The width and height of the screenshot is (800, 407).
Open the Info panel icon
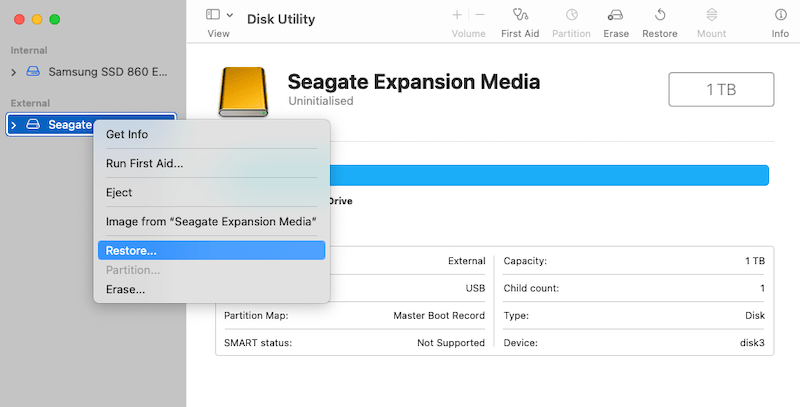click(780, 15)
